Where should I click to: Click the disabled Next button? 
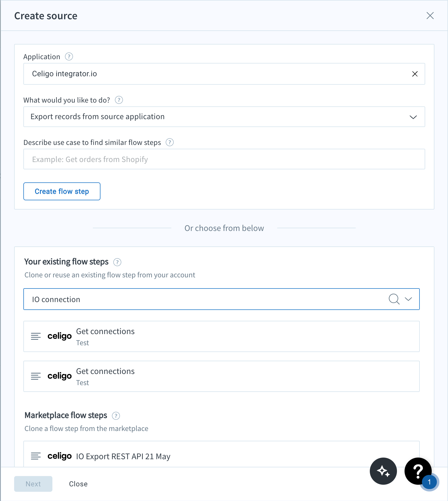33,484
